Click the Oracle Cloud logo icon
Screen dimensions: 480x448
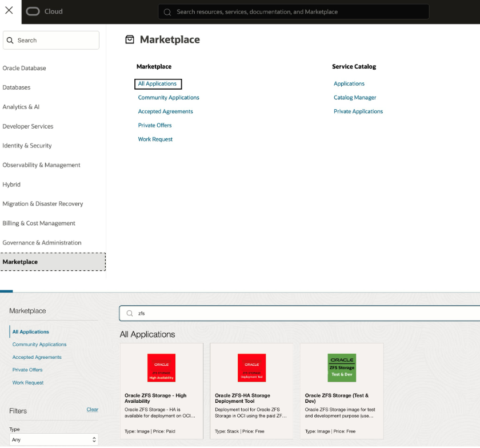33,11
